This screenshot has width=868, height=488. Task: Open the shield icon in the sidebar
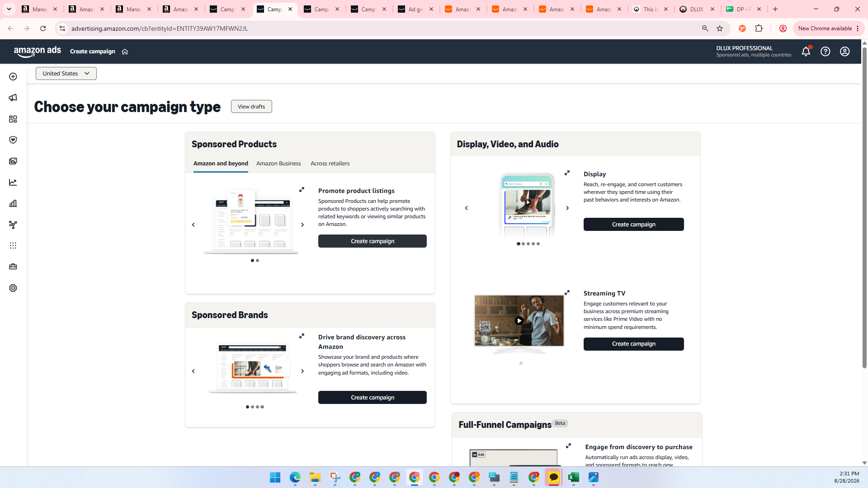[x=13, y=140]
